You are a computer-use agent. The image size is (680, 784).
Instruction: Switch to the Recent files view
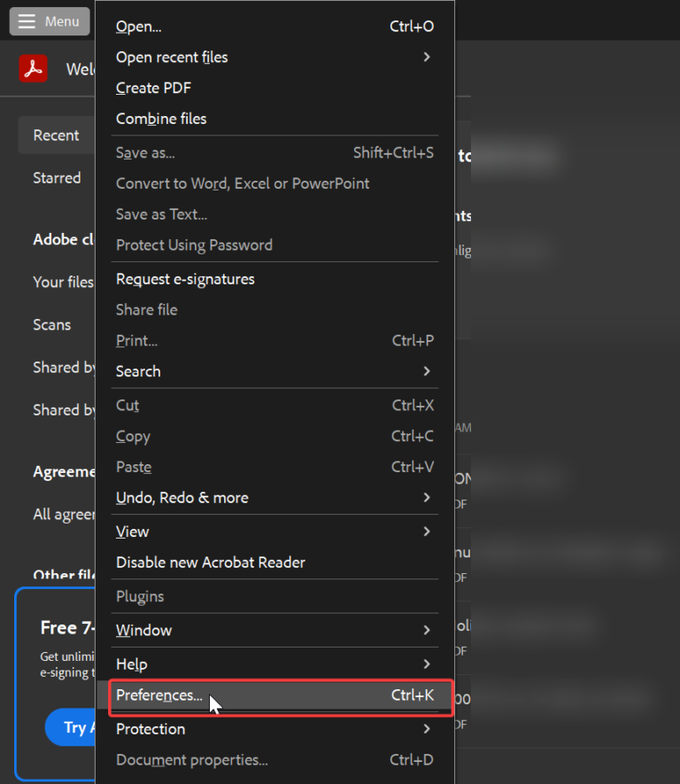pyautogui.click(x=56, y=135)
